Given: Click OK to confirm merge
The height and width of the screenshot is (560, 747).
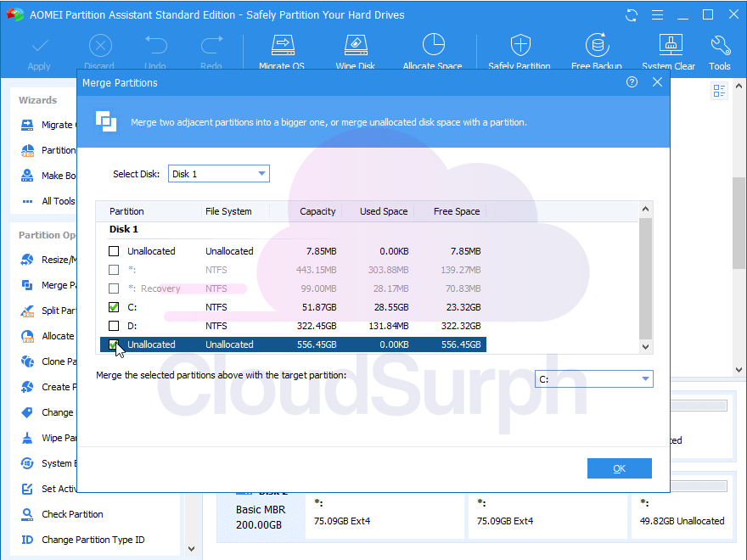Looking at the screenshot, I should (x=620, y=468).
